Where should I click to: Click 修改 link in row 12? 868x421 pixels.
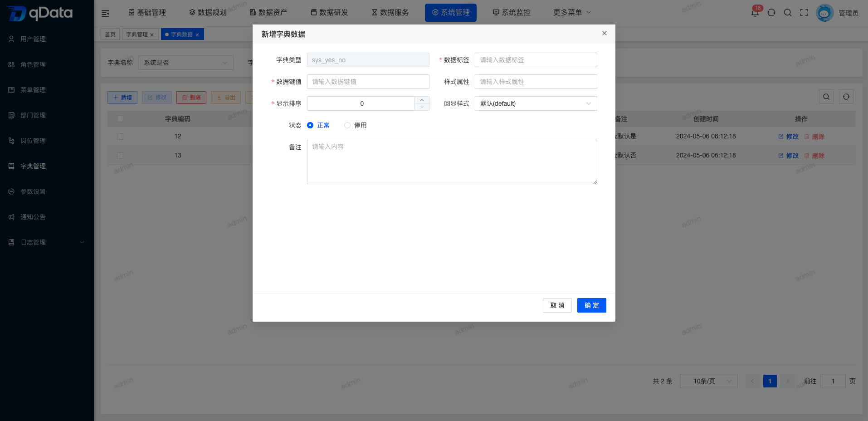click(789, 137)
